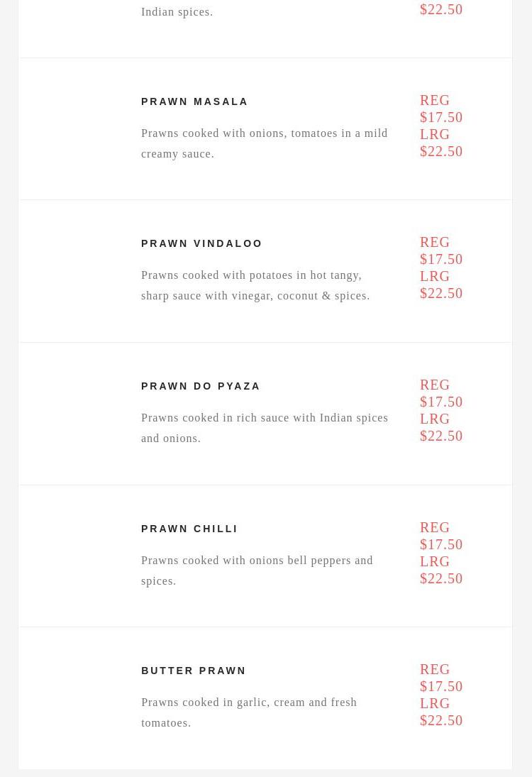Screen dimensions: 532x777
Task: Click the $22.50 large price for Prawn Masala
Action: coord(441,151)
